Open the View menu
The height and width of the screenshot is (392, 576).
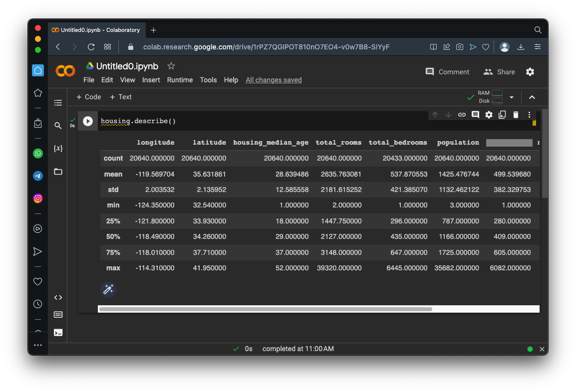127,80
